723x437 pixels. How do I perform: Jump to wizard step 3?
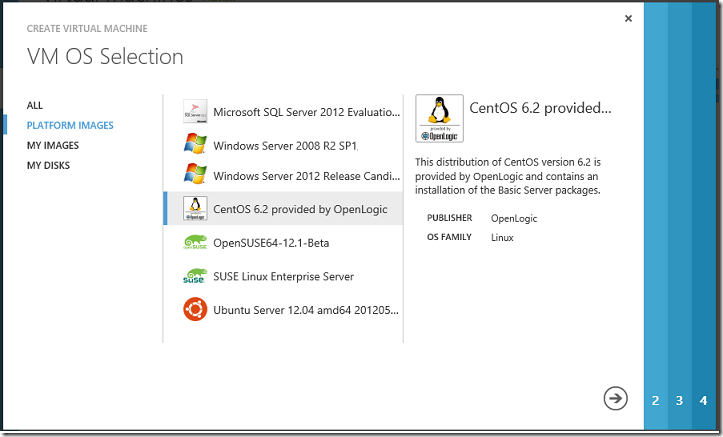(679, 400)
